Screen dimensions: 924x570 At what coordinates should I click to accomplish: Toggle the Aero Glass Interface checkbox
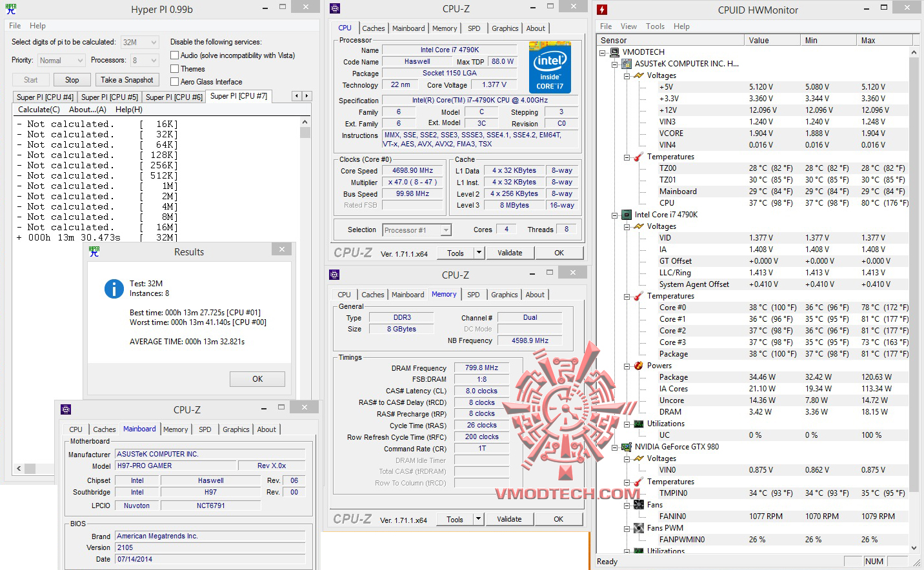pyautogui.click(x=174, y=82)
